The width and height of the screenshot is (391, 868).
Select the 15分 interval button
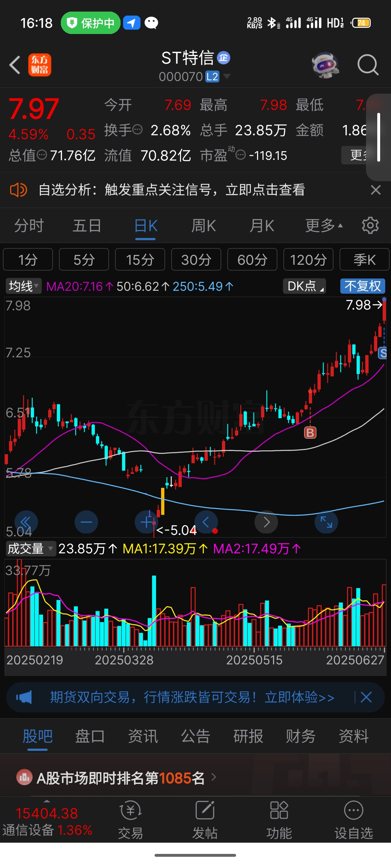pos(140,259)
